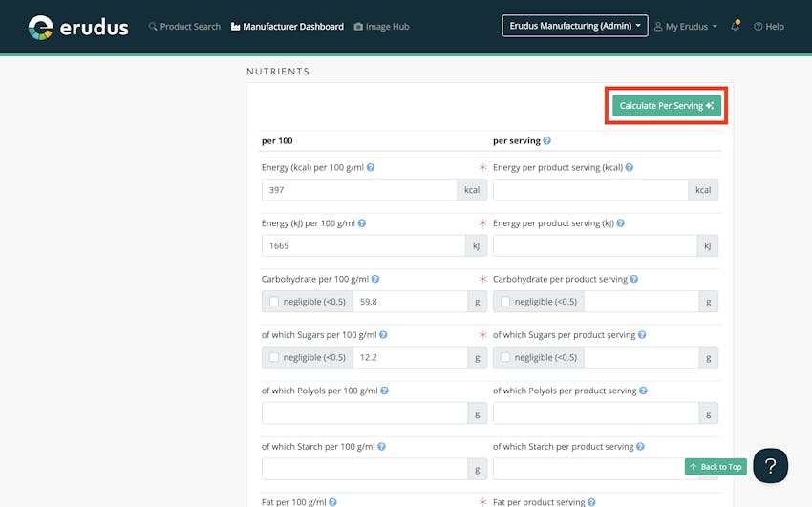Viewport: 812px width, 507px height.
Task: Tick negligible for Sugars per 100 g/ml
Action: click(274, 357)
